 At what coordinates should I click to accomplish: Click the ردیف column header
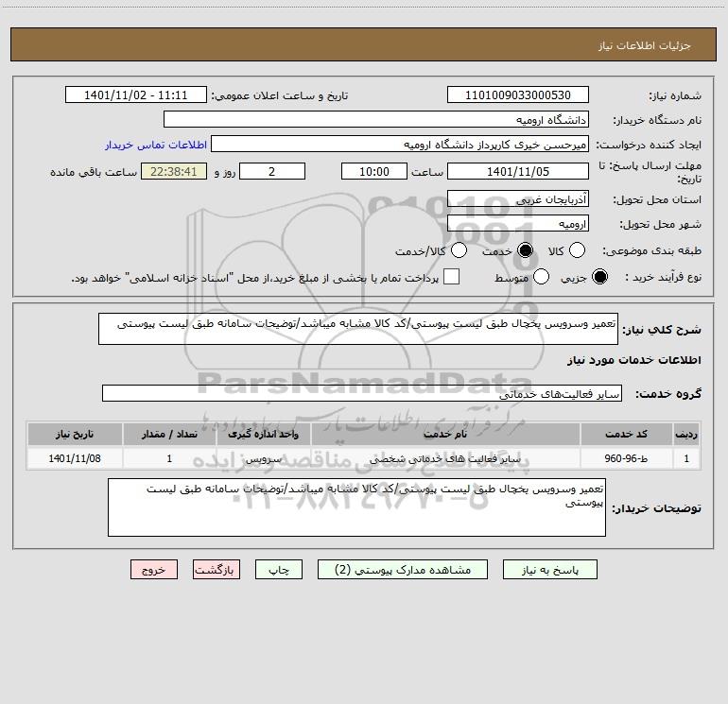(686, 434)
